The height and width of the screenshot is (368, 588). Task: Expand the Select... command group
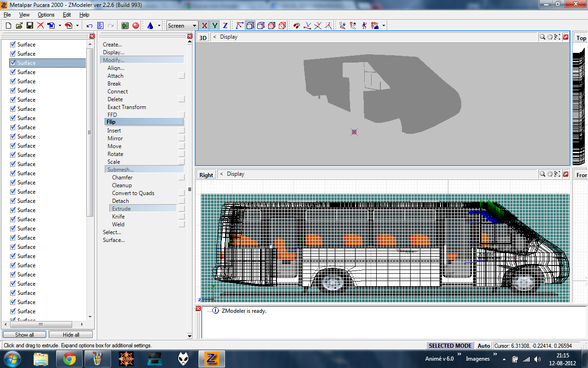click(112, 232)
